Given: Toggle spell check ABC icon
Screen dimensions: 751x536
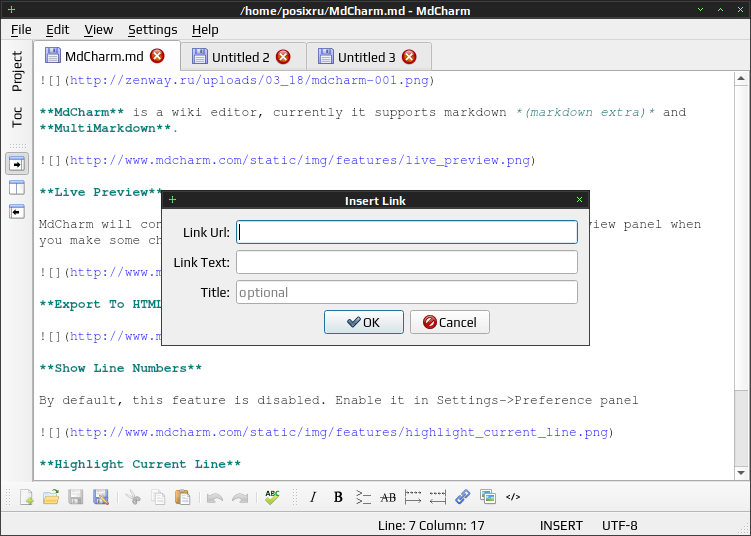Looking at the screenshot, I should pyautogui.click(x=272, y=497).
